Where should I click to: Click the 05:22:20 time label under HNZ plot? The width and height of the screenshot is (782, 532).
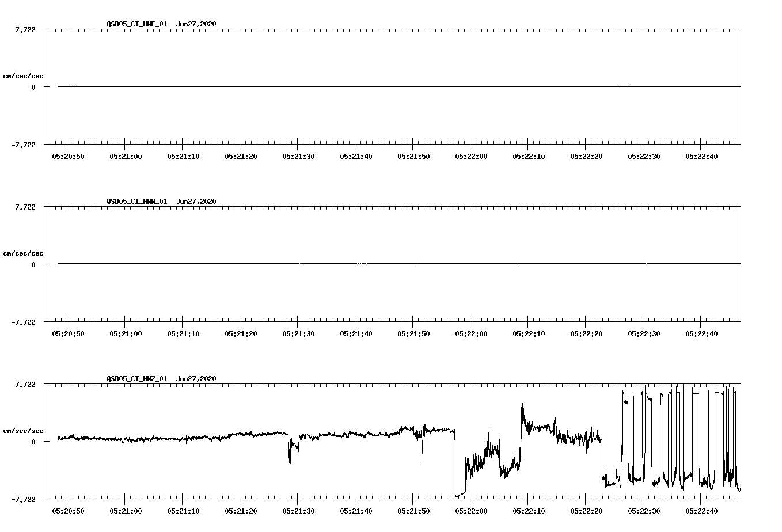click(x=586, y=511)
